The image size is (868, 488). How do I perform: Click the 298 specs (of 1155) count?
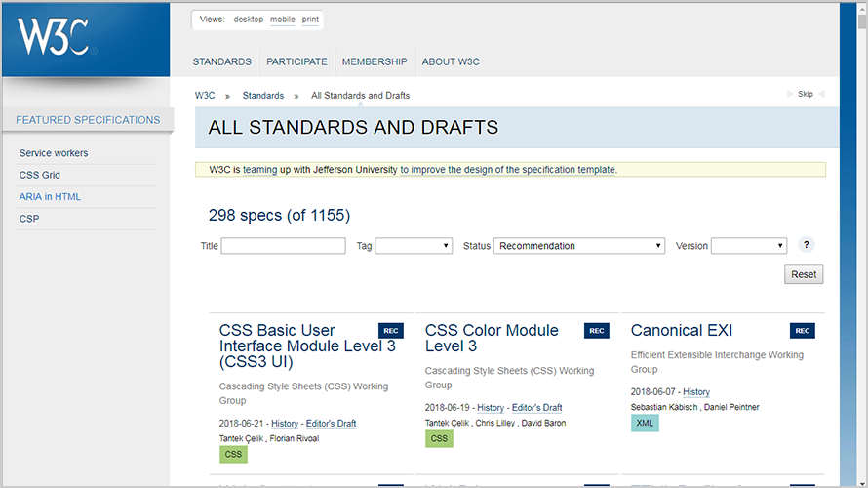click(x=279, y=215)
